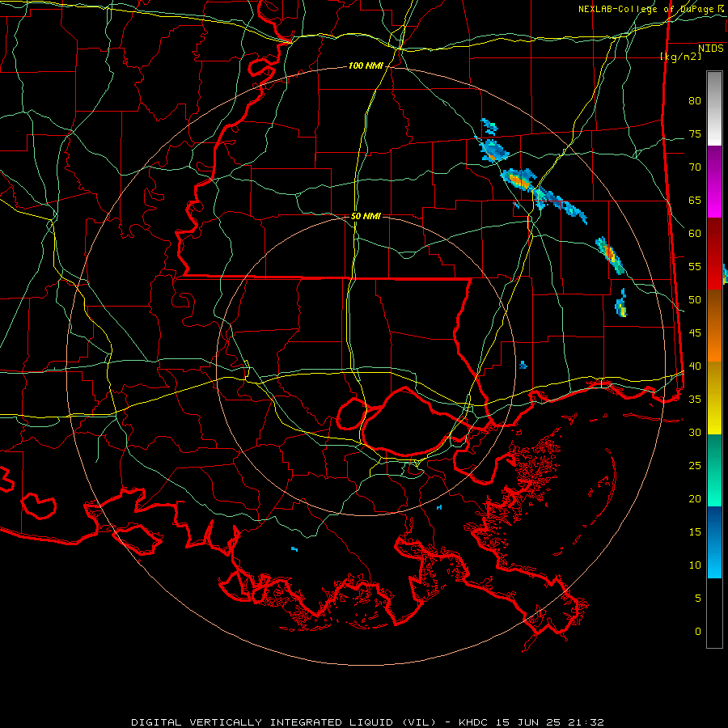Click the '0' value on the color scale
The image size is (728, 728).
[x=698, y=632]
